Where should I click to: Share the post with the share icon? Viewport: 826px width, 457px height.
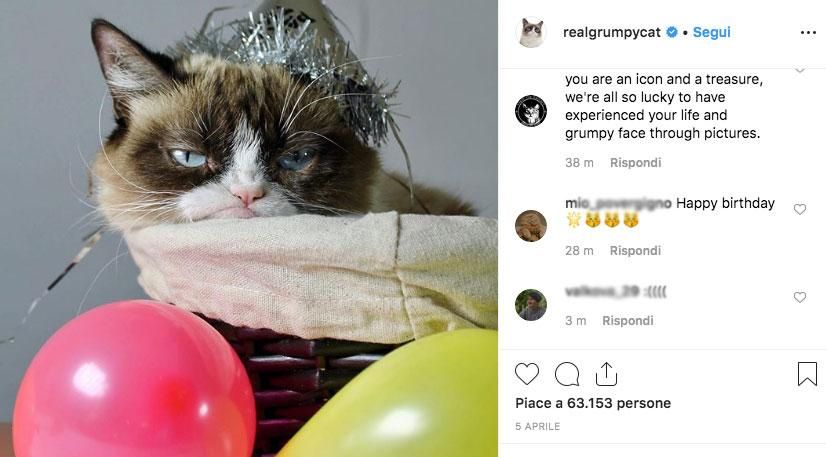click(x=606, y=374)
